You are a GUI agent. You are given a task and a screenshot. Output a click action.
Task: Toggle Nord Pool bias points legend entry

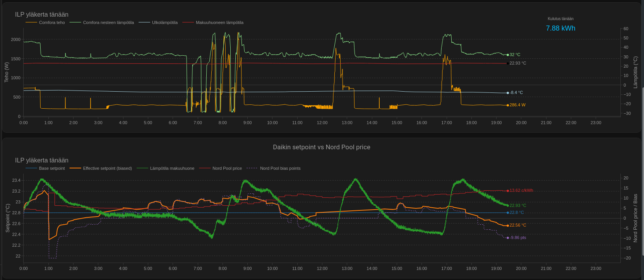280,168
